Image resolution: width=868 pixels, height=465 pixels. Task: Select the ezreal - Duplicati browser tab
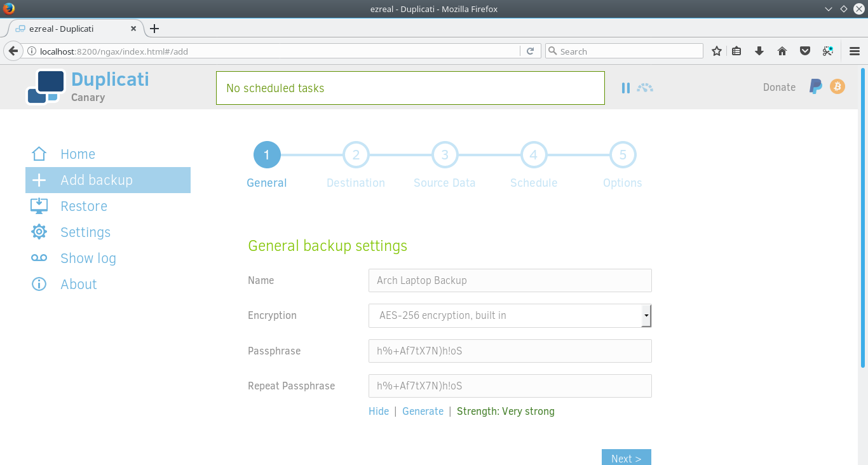click(76, 29)
